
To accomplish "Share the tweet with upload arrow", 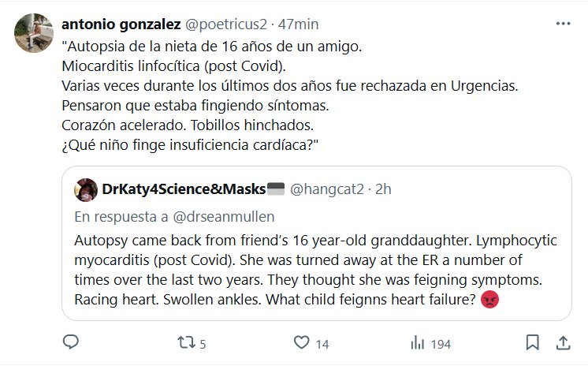I will point(562,343).
